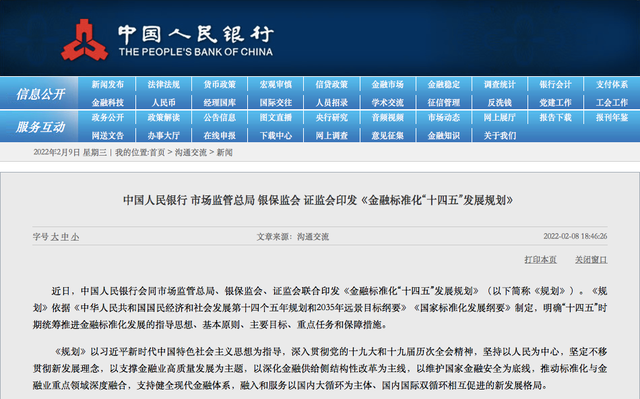The image size is (640, 399).
Task: Select 宏观审慎 in the navigation bar
Action: pyautogui.click(x=276, y=84)
